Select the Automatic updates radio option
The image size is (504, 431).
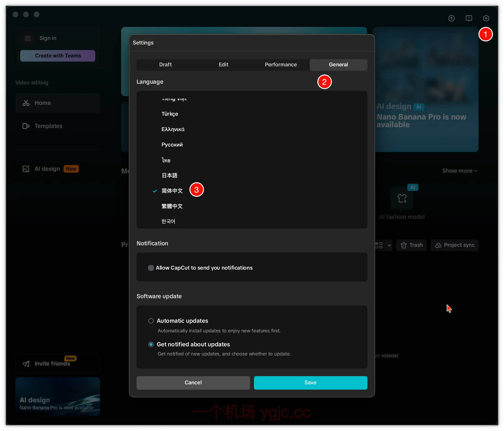point(151,321)
